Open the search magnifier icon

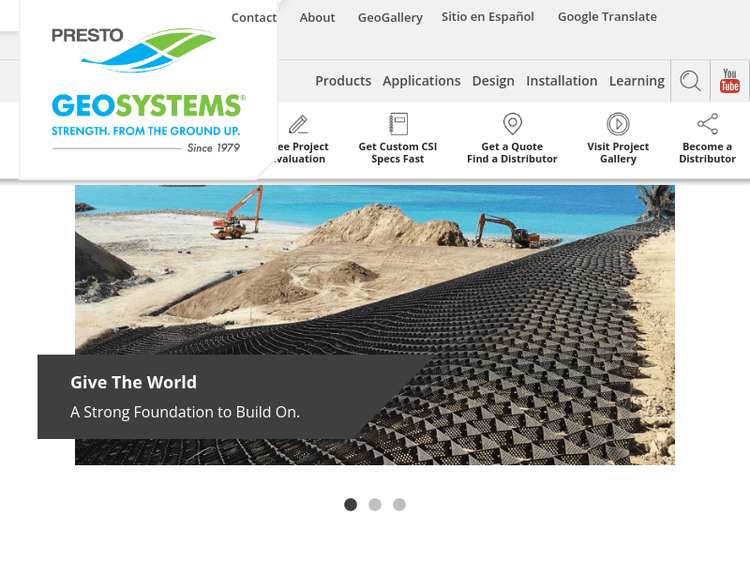point(690,81)
